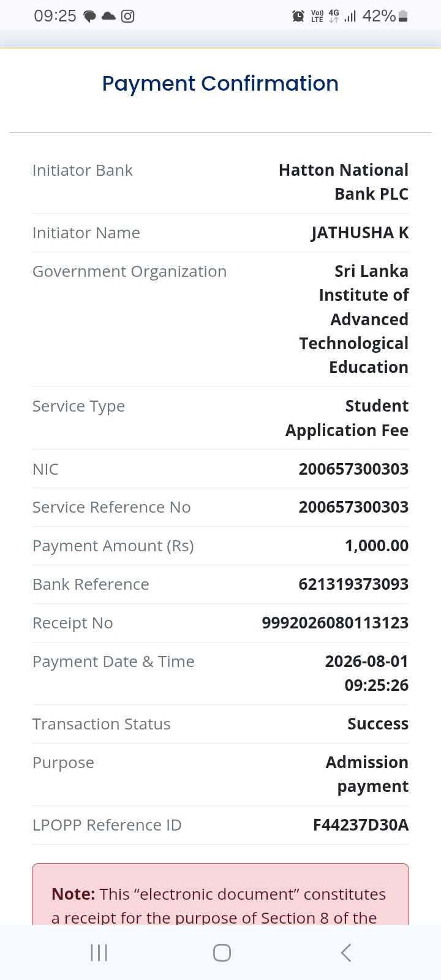Select the NIC number value
Image resolution: width=441 pixels, height=980 pixels.
353,469
